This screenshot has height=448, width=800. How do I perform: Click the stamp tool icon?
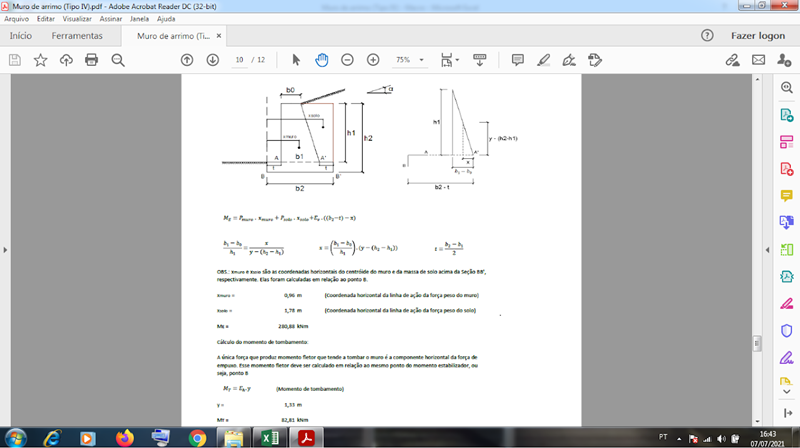[x=595, y=60]
